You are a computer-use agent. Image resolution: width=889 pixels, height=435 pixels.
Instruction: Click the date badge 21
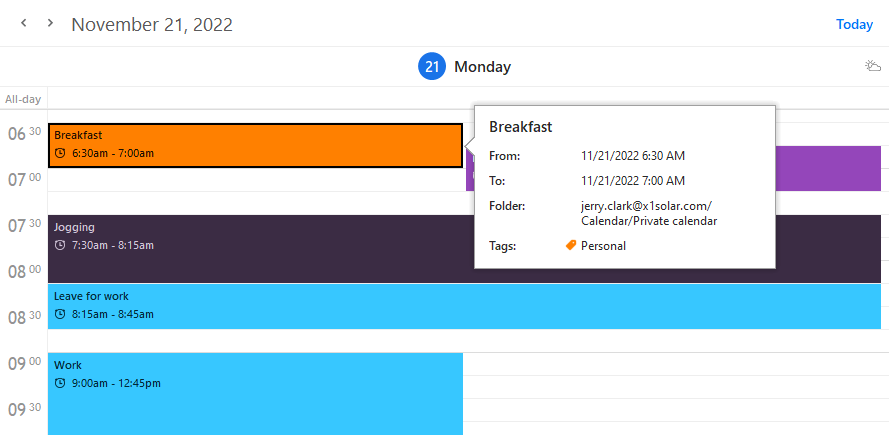[x=431, y=67]
